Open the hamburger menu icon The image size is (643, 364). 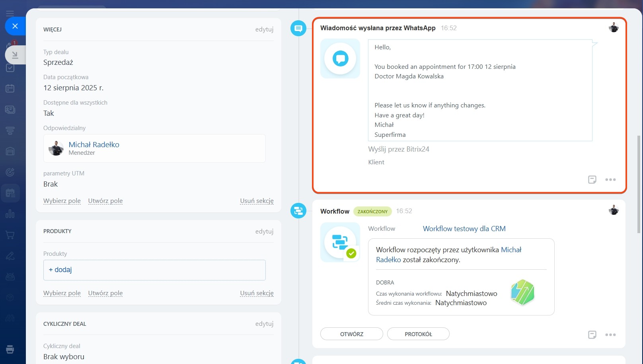(10, 14)
